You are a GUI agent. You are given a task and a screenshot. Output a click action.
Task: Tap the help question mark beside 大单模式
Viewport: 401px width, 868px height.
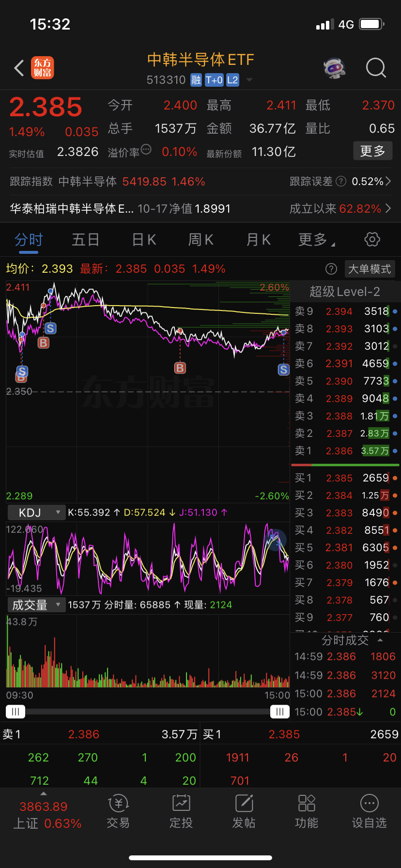click(x=331, y=269)
